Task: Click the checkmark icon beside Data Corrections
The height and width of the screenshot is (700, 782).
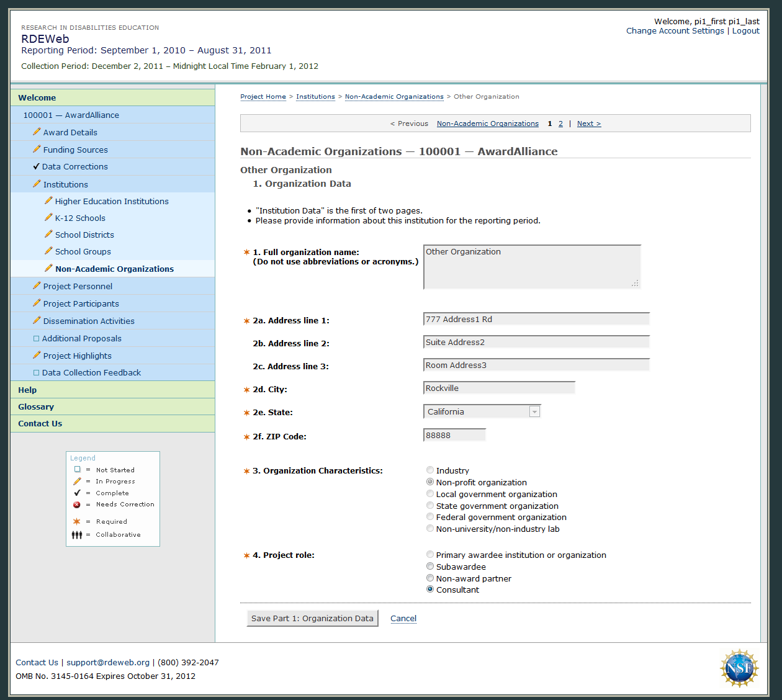Action: point(36,166)
